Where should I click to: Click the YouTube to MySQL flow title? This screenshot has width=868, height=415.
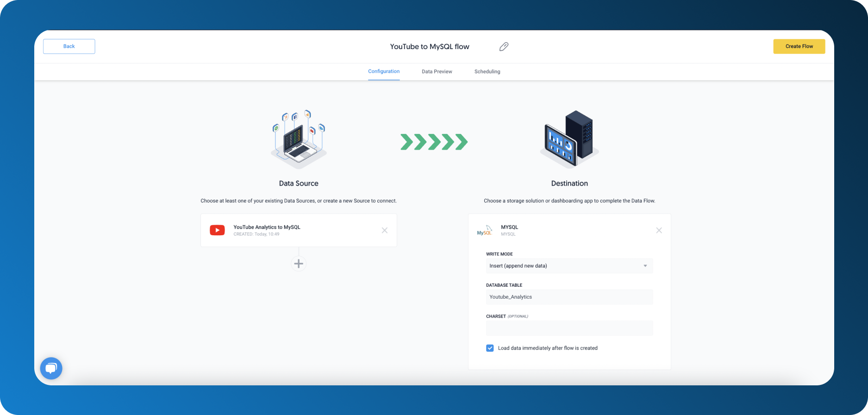tap(430, 47)
